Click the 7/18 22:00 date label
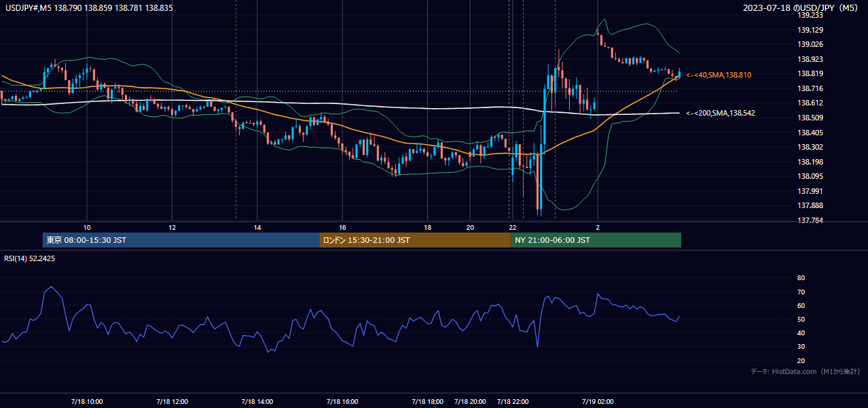 pyautogui.click(x=513, y=402)
